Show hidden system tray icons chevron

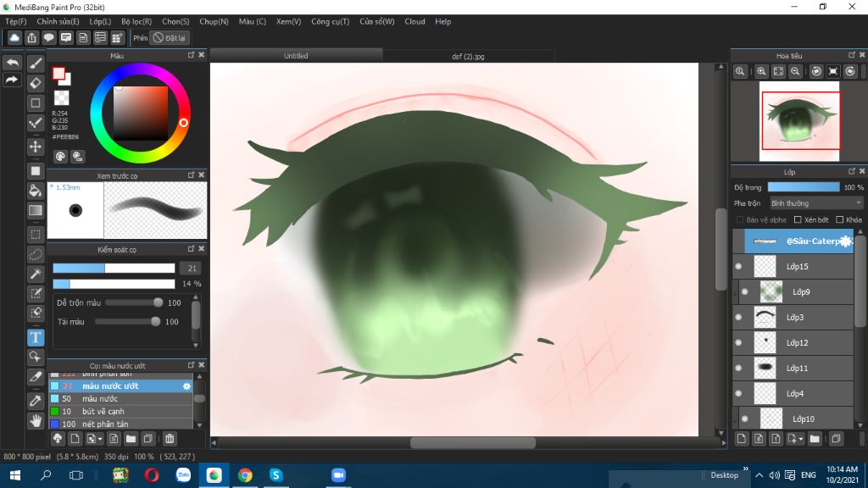point(759,475)
